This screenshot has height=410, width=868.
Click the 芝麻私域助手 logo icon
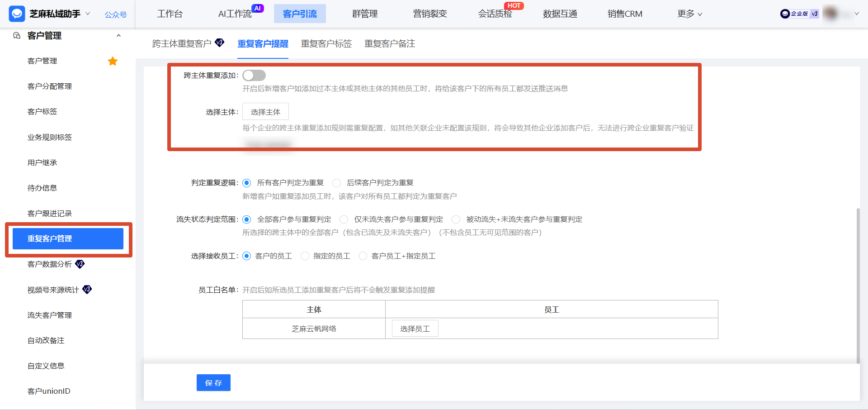(17, 14)
